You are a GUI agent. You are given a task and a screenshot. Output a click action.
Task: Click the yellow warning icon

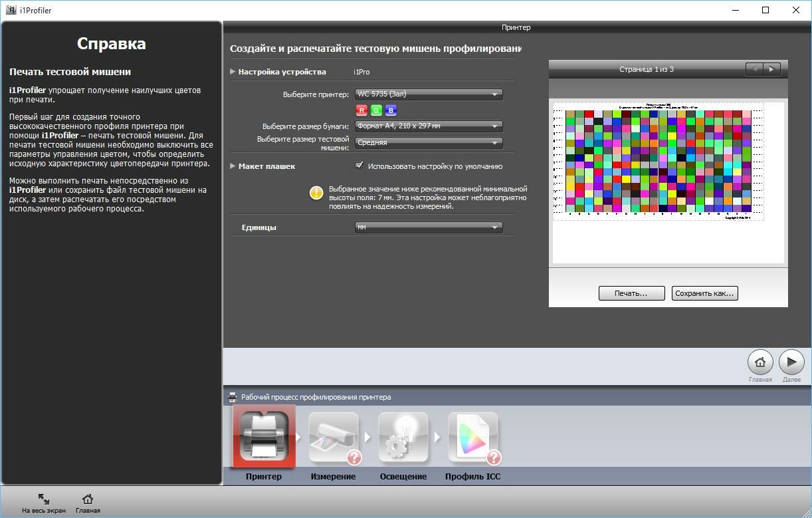coord(316,193)
